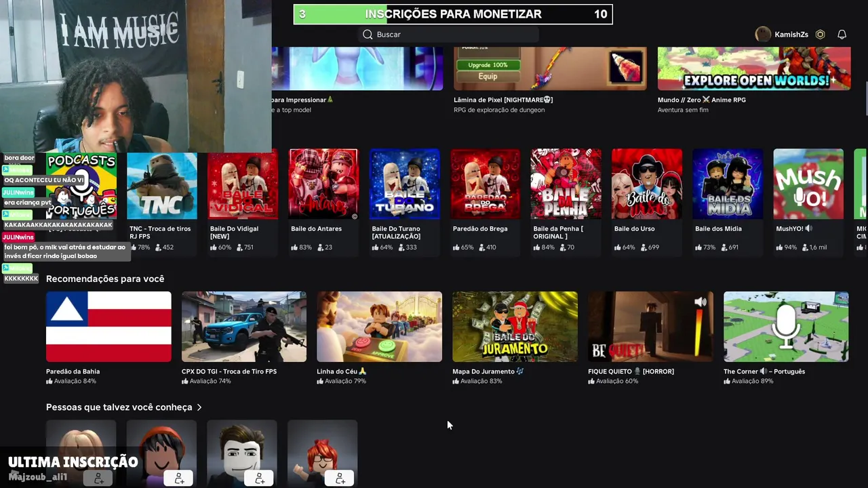Open KamishZs username link

[791, 35]
